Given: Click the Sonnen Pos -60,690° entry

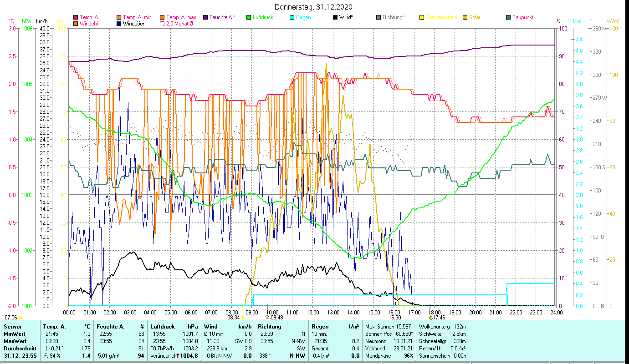Looking at the screenshot, I should point(389,334).
